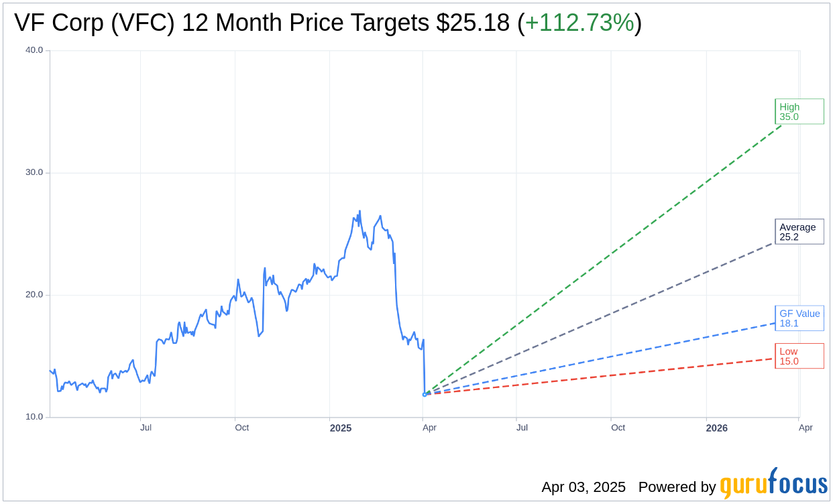Click the 40.0 y-axis label
This screenshot has width=833, height=504.
[x=34, y=50]
